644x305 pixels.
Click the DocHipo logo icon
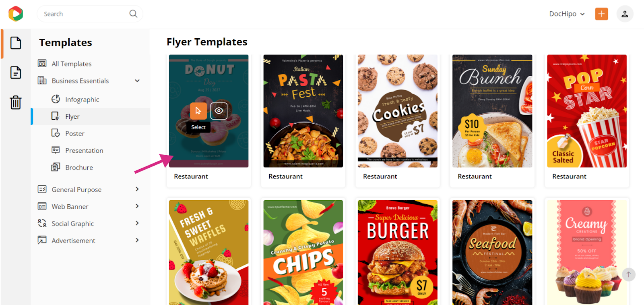[x=16, y=14]
